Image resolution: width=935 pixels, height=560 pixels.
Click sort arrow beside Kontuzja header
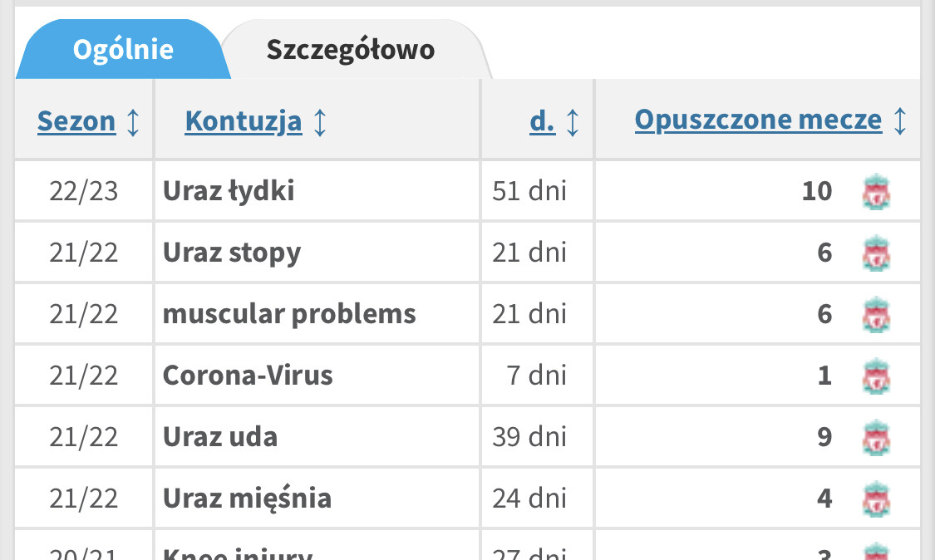point(319,122)
